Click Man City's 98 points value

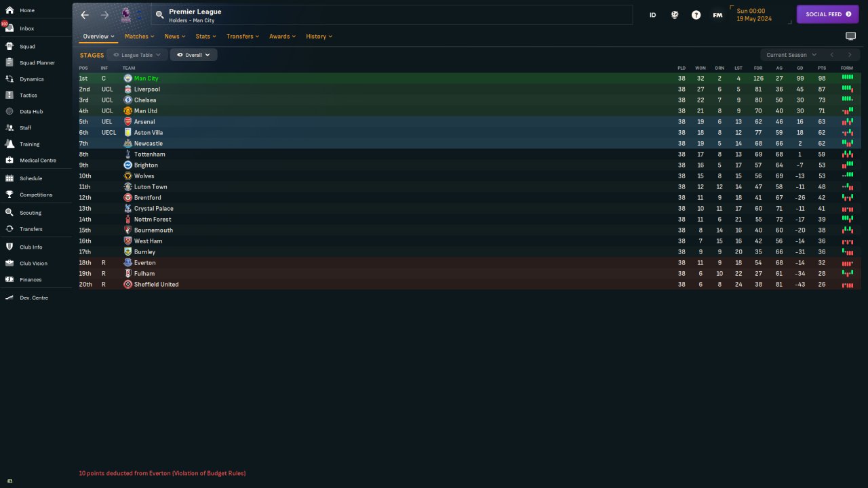click(x=822, y=79)
